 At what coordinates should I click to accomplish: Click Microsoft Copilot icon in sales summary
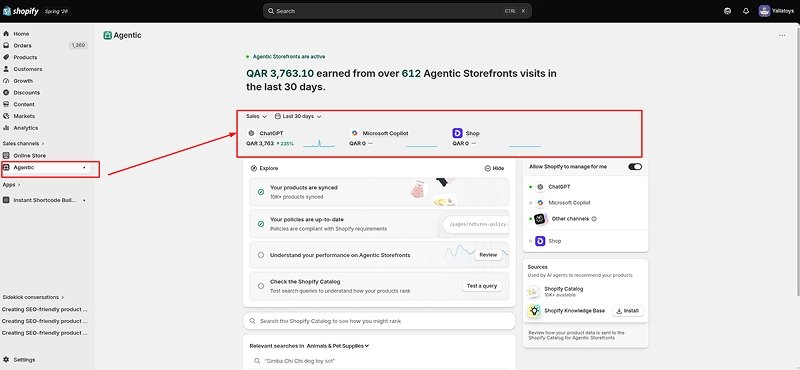click(354, 133)
